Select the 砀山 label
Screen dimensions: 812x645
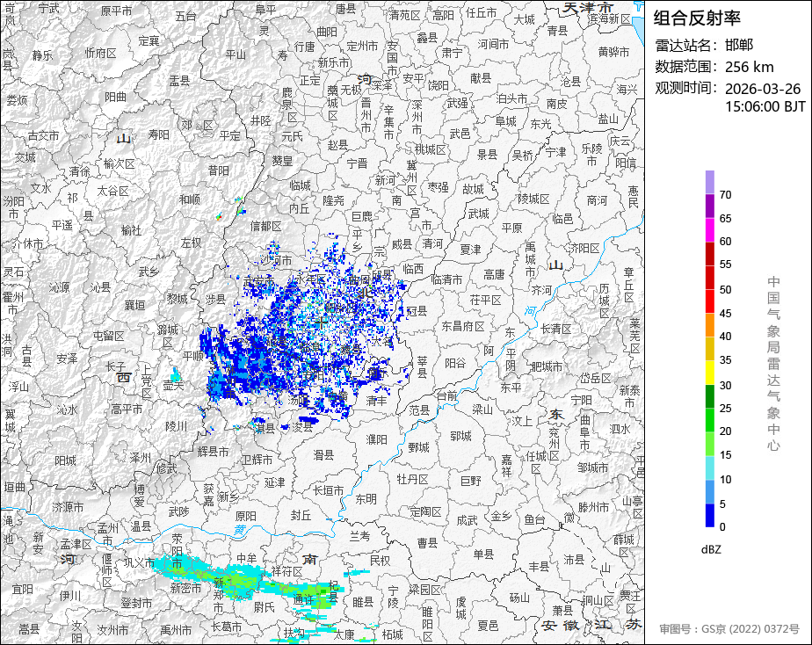tap(519, 598)
